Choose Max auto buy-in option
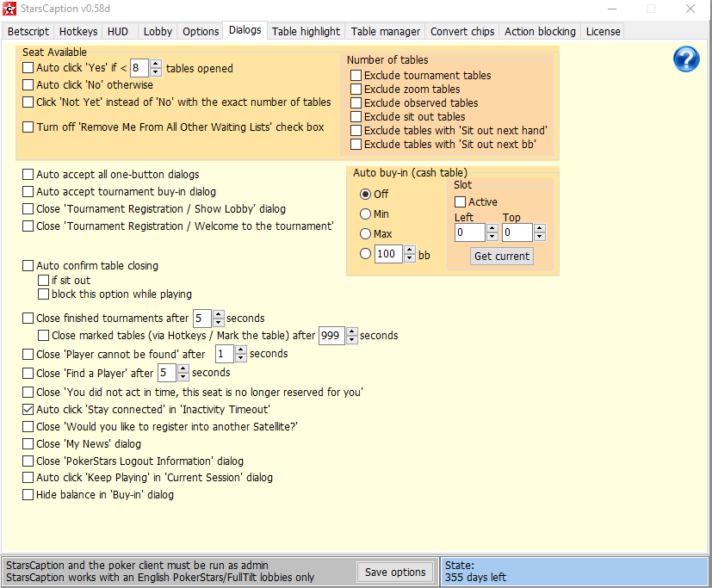 coord(366,234)
